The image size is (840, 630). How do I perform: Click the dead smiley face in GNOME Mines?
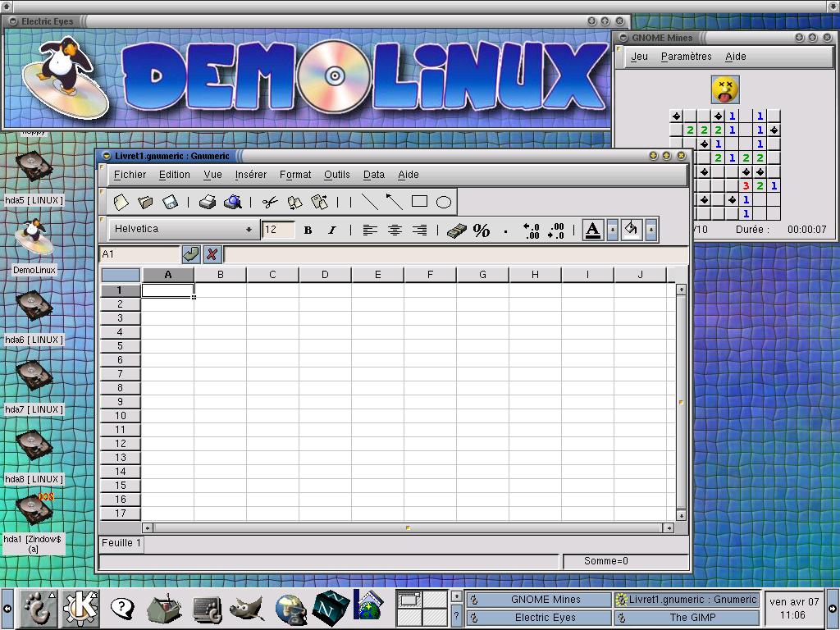point(725,89)
